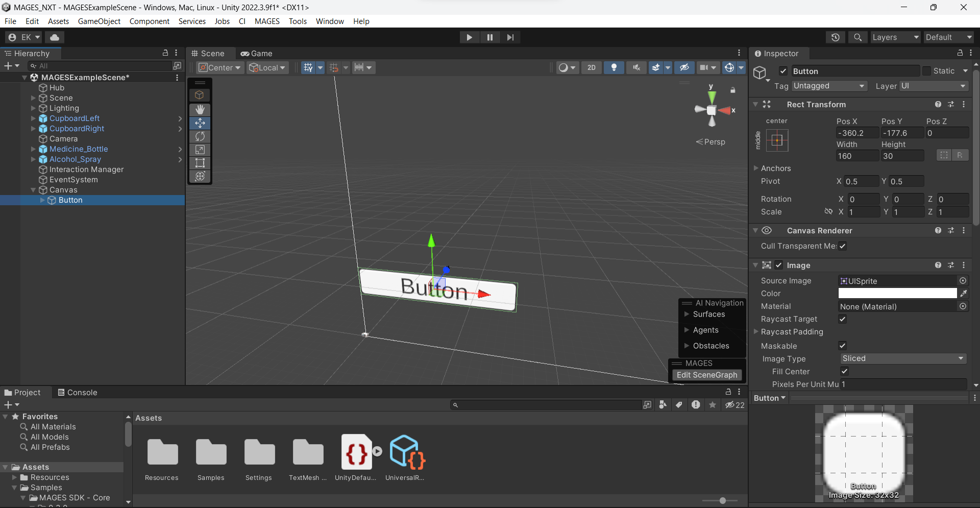Click the white Color swatch for Image
This screenshot has width=980, height=508.
click(897, 293)
